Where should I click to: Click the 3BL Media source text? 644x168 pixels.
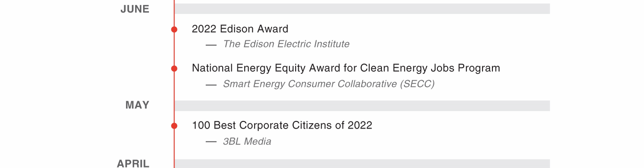[247, 142]
